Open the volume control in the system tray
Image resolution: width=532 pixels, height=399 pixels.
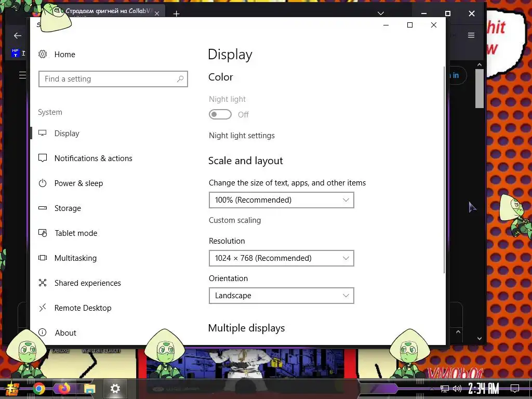click(x=457, y=389)
